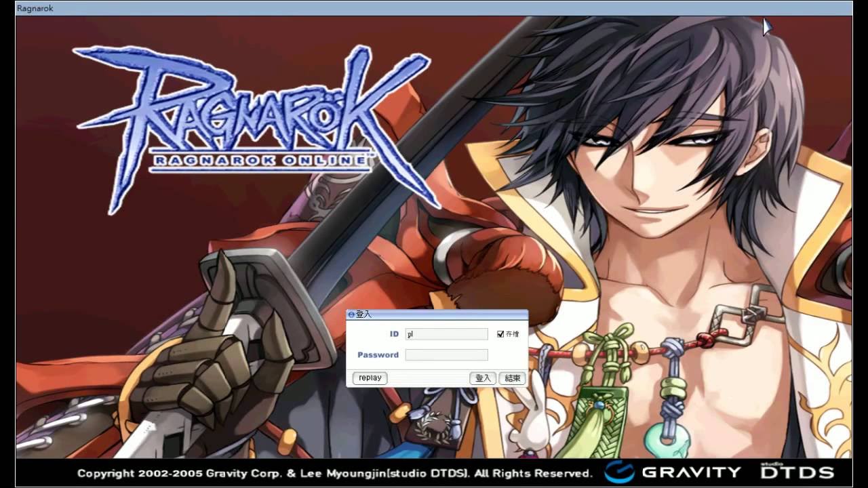Click the 登入 login button
Screen dimensions: 868x488
tap(483, 378)
